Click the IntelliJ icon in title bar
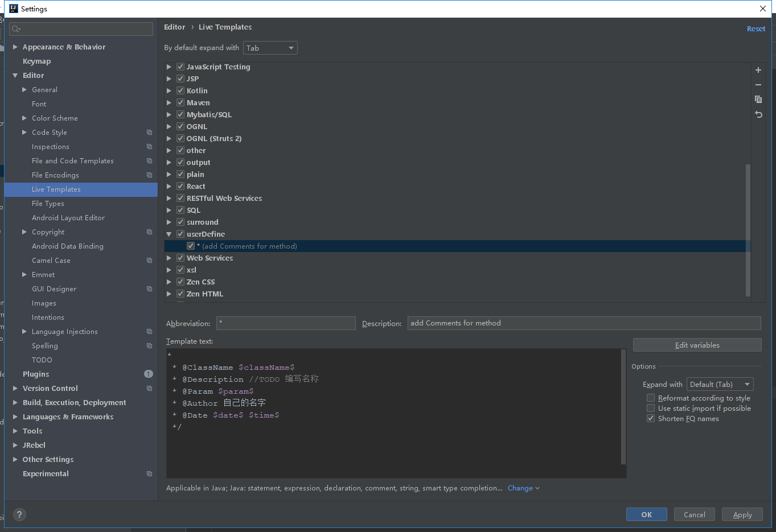This screenshot has height=532, width=776. [x=14, y=9]
